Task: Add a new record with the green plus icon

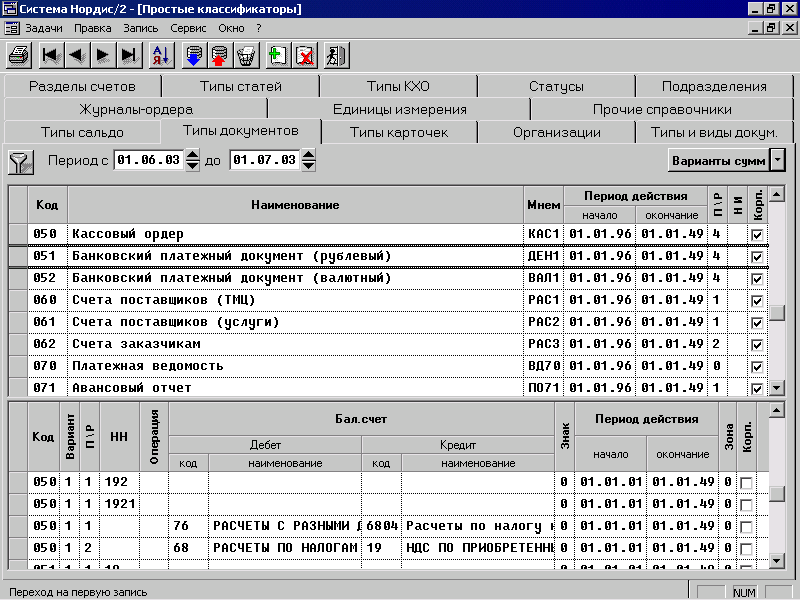Action: tap(278, 55)
